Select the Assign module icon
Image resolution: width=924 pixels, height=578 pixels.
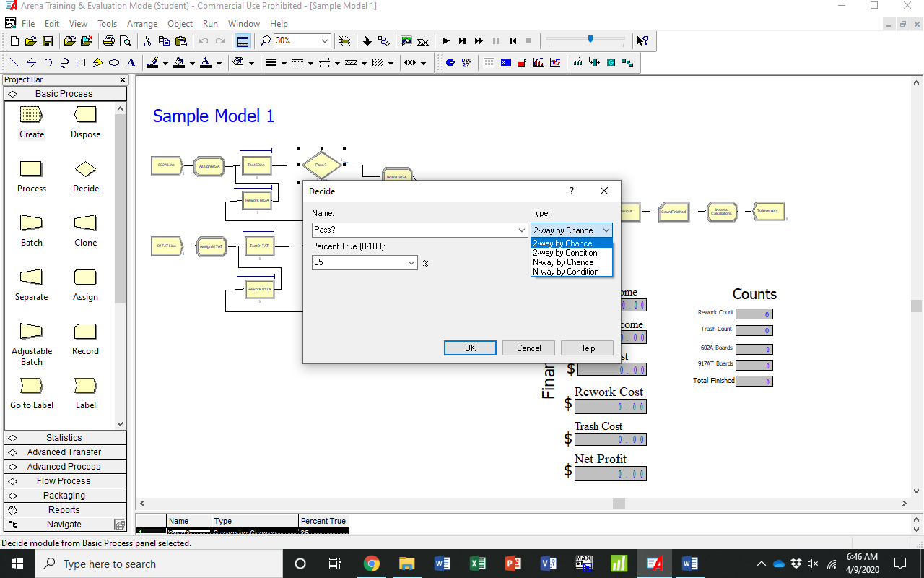[85, 277]
